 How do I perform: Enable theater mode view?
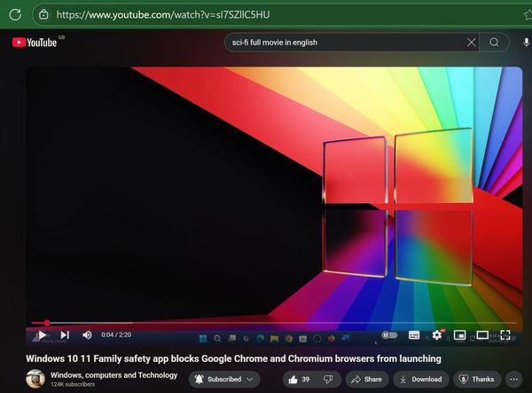(x=482, y=334)
